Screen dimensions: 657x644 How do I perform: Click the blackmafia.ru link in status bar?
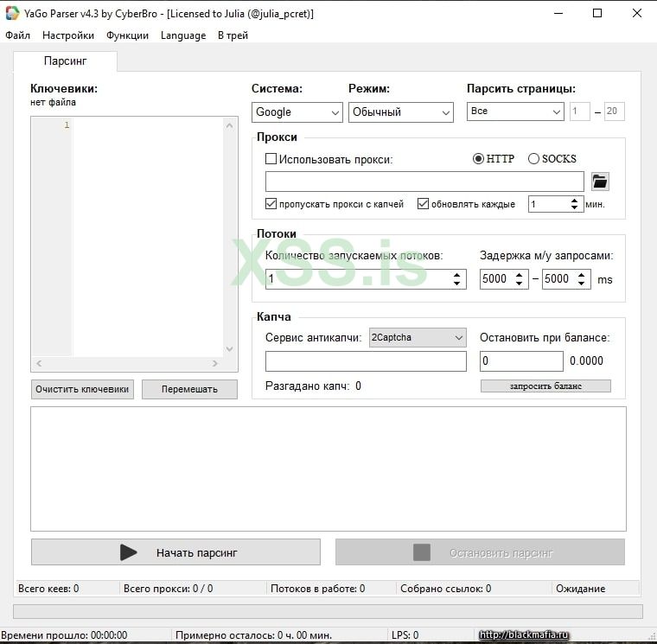click(523, 634)
